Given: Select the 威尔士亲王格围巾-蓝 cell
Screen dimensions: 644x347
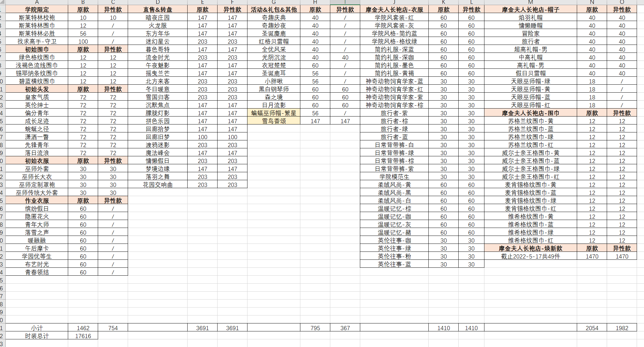Looking at the screenshot, I should coord(531,161).
